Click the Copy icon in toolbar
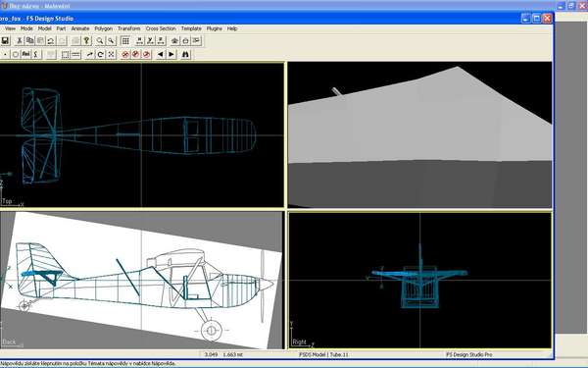The image size is (588, 368). 30,40
